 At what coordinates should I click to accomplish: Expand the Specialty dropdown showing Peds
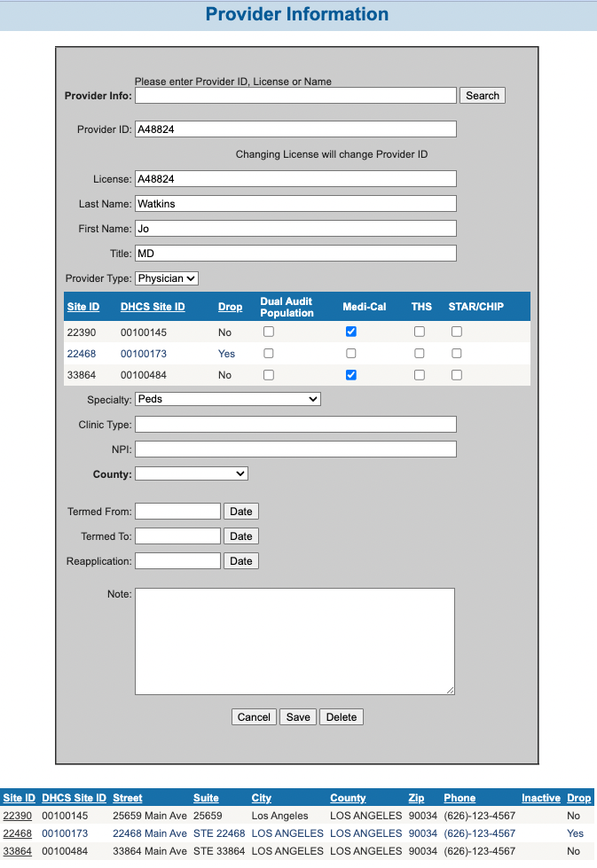pos(227,399)
